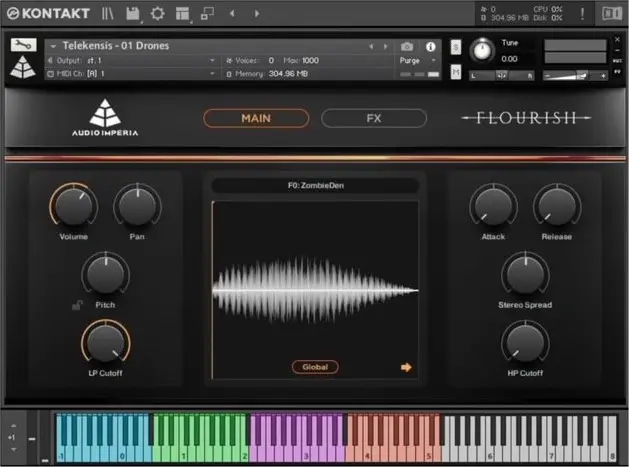
Task: Click the orange next sample arrow
Action: [406, 367]
